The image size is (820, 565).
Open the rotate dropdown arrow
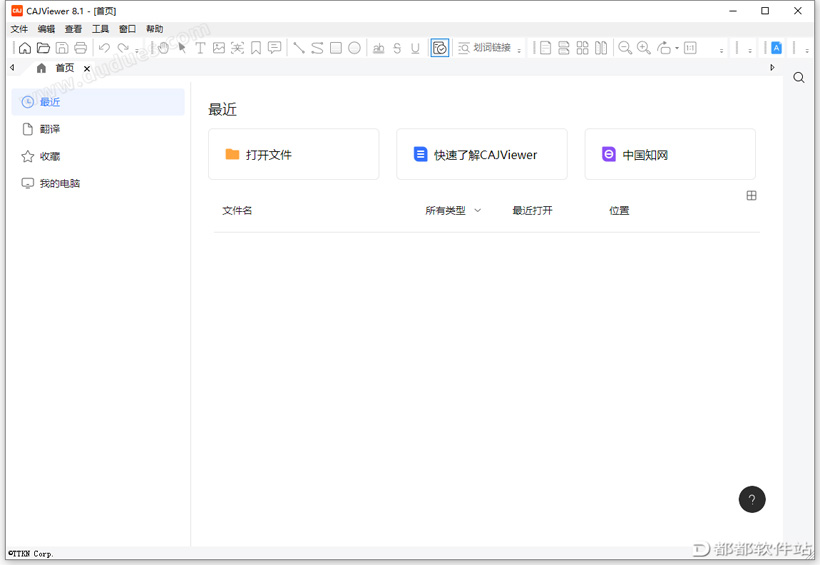tap(677, 48)
